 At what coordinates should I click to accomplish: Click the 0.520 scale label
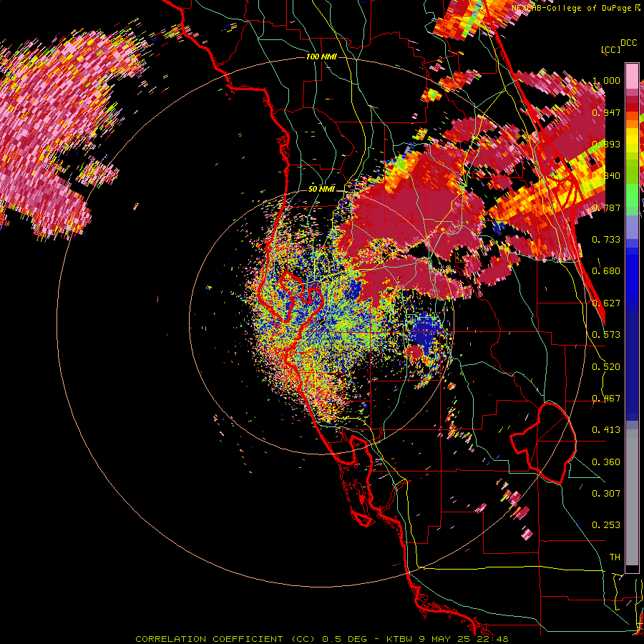coord(606,367)
